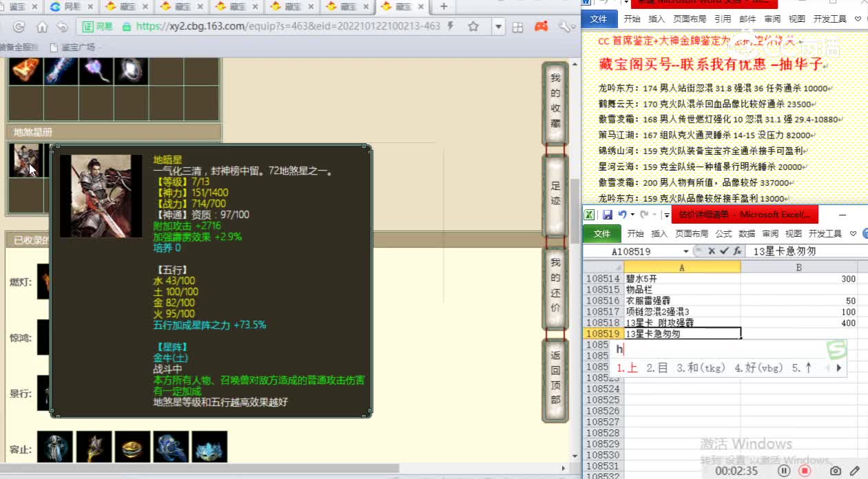Screen dimensions: 868x479
Task: Select cell with value 400
Action: (799, 323)
